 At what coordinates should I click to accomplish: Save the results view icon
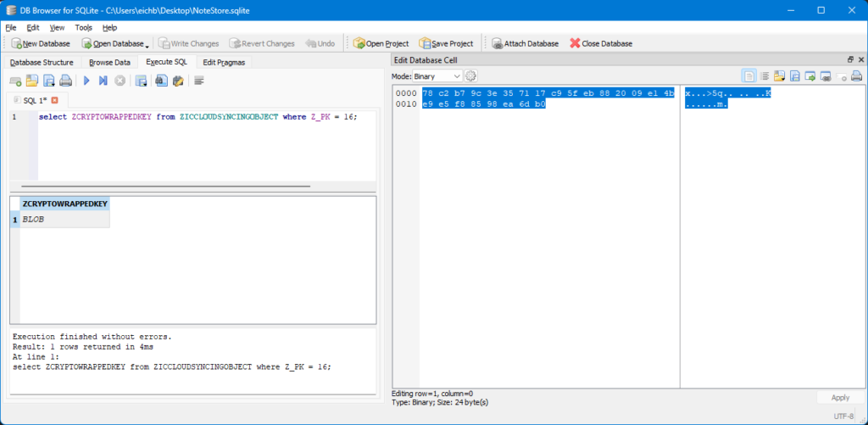tap(142, 81)
